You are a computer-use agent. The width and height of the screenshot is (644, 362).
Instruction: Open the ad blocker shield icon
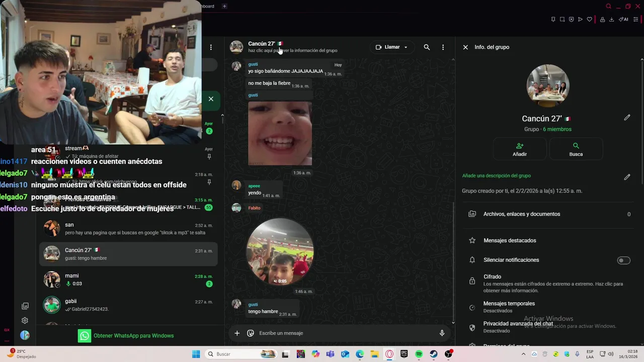[x=571, y=20]
